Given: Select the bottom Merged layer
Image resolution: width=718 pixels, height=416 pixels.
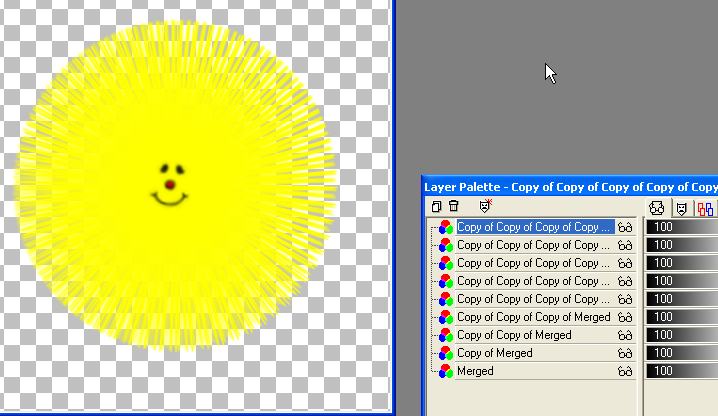Looking at the screenshot, I should (475, 371).
